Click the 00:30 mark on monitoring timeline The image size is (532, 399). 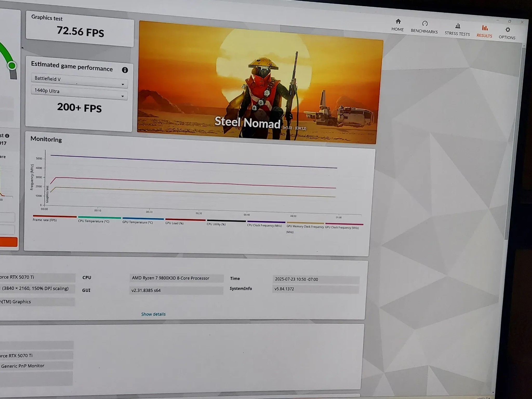[199, 213]
